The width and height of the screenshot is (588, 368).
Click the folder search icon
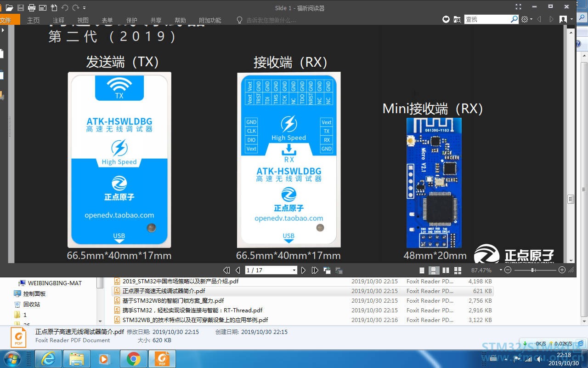[457, 19]
